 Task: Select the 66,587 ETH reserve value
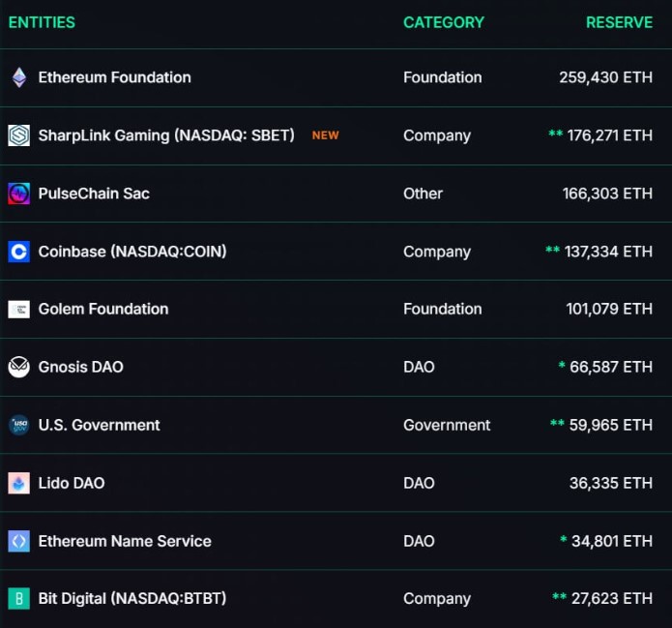(x=611, y=367)
